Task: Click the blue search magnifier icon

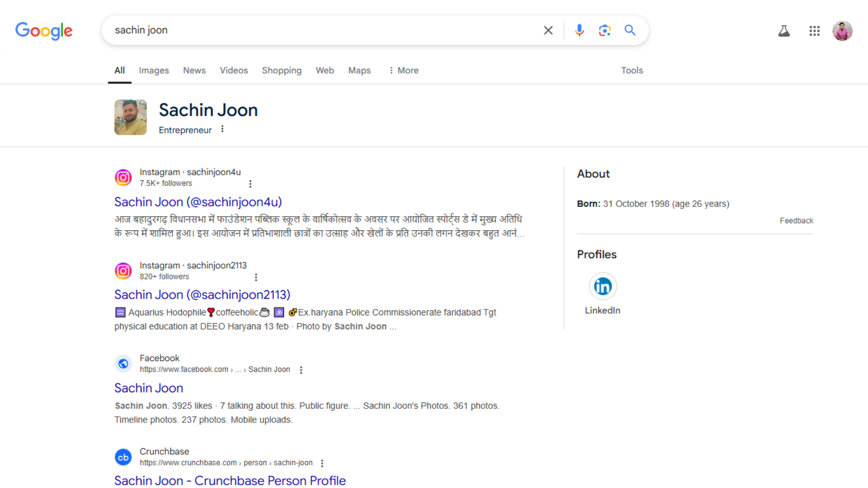Action: (630, 30)
